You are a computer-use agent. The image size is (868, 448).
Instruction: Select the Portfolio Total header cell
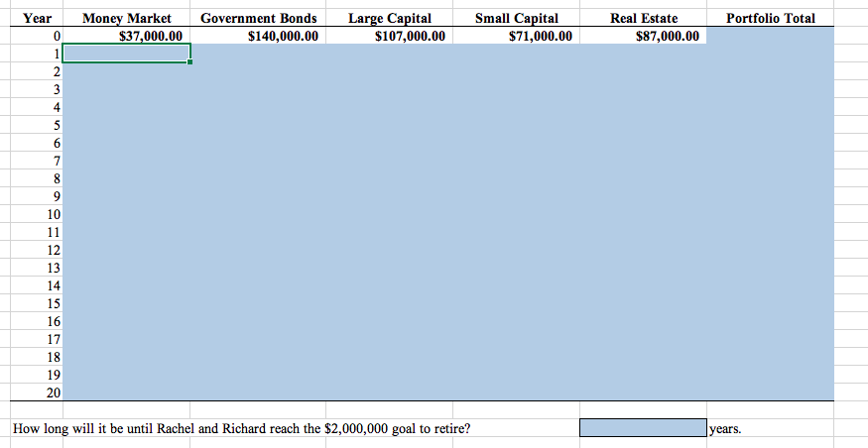point(771,18)
